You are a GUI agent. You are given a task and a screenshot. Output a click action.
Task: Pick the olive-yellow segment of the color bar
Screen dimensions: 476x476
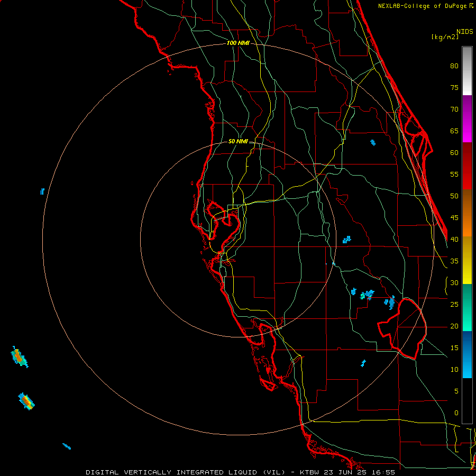tap(467, 260)
